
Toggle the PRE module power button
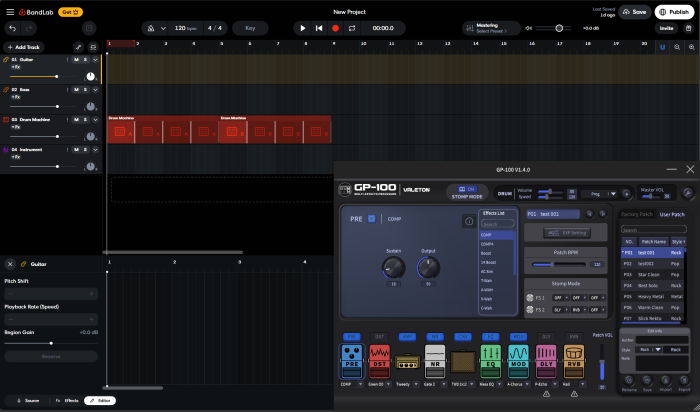point(371,219)
